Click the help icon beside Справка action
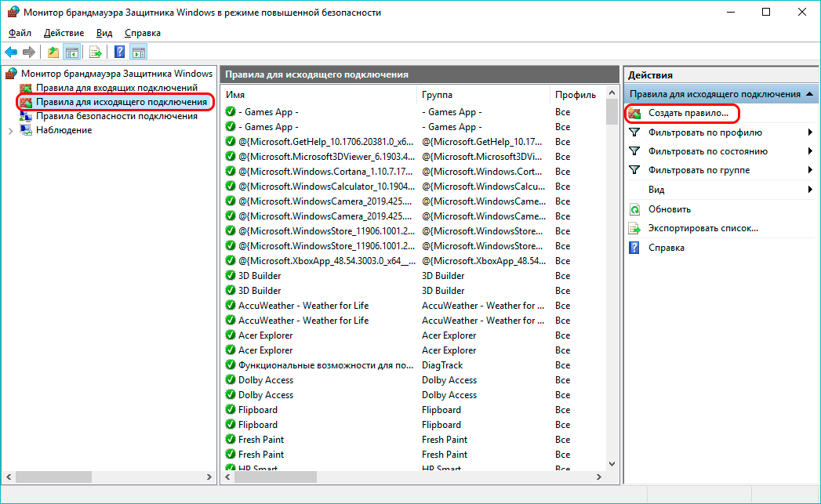This screenshot has width=821, height=504. (x=634, y=248)
